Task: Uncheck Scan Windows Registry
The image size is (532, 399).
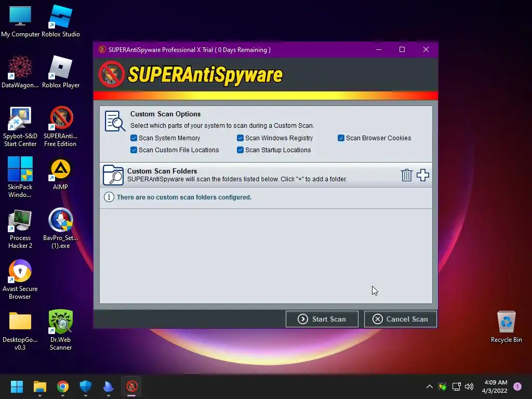Action: [x=240, y=138]
